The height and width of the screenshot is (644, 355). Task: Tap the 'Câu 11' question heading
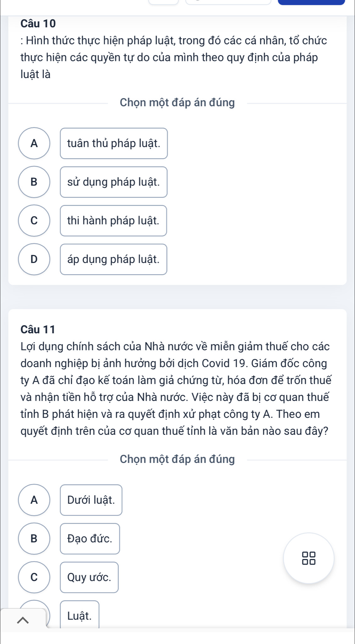click(x=38, y=330)
